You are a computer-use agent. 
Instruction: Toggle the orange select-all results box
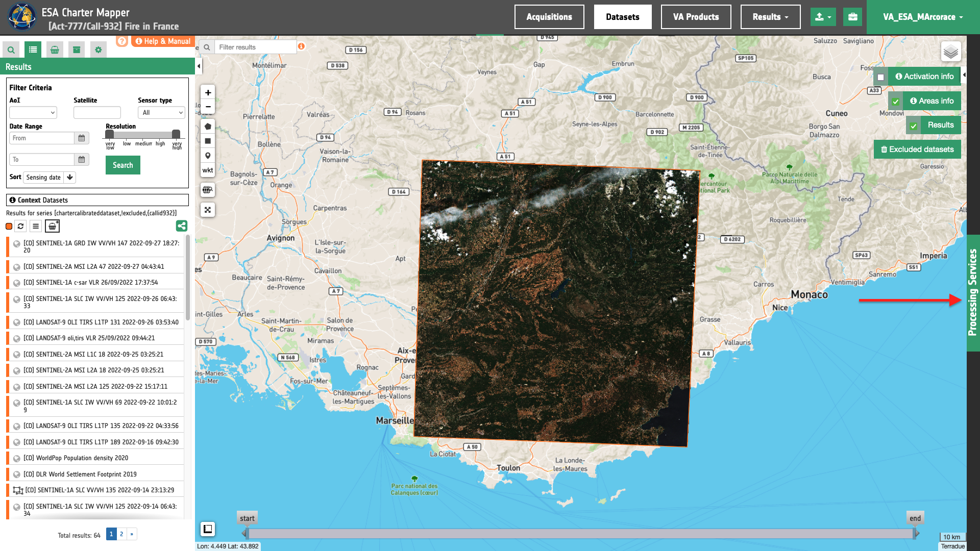point(9,227)
